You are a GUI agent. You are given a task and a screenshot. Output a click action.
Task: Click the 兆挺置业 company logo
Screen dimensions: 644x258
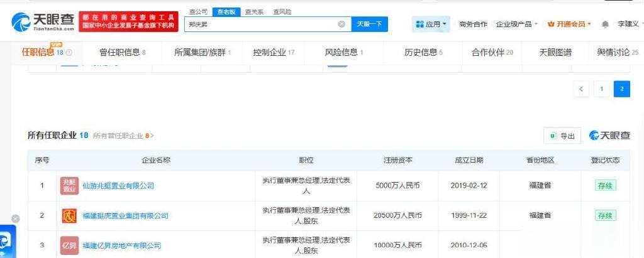(x=69, y=186)
